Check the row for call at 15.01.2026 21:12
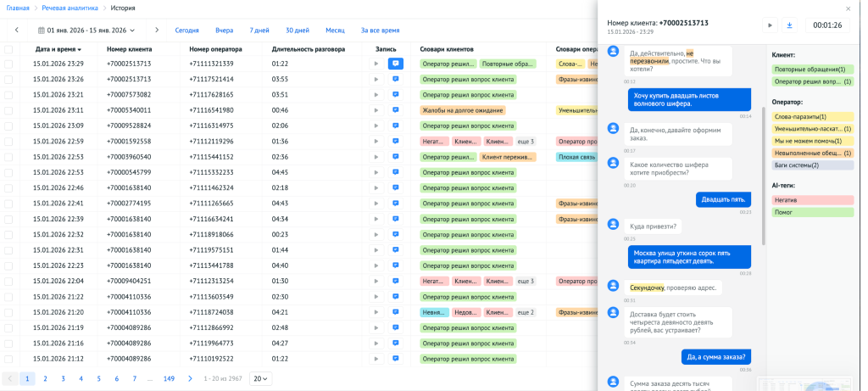The image size is (868, 391). click(8, 359)
